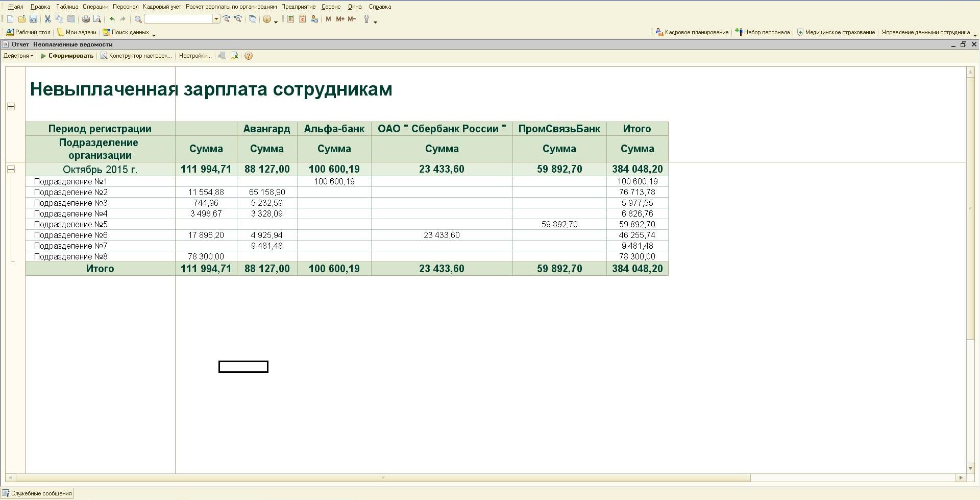Image resolution: width=980 pixels, height=500 pixels.
Task: Click the Print icon
Action: point(86,19)
